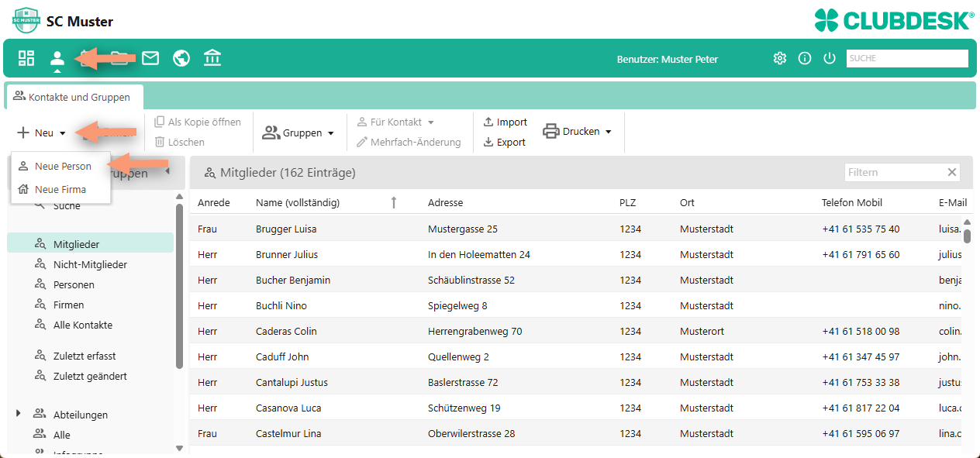Click the sidebar scroll down arrow

pyautogui.click(x=180, y=448)
